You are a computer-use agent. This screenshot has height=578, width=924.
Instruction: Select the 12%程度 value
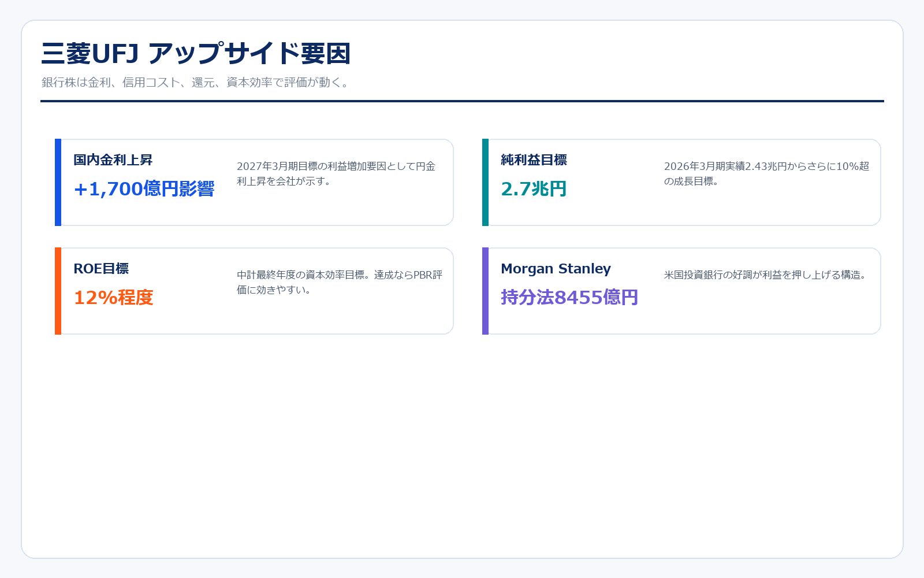113,298
